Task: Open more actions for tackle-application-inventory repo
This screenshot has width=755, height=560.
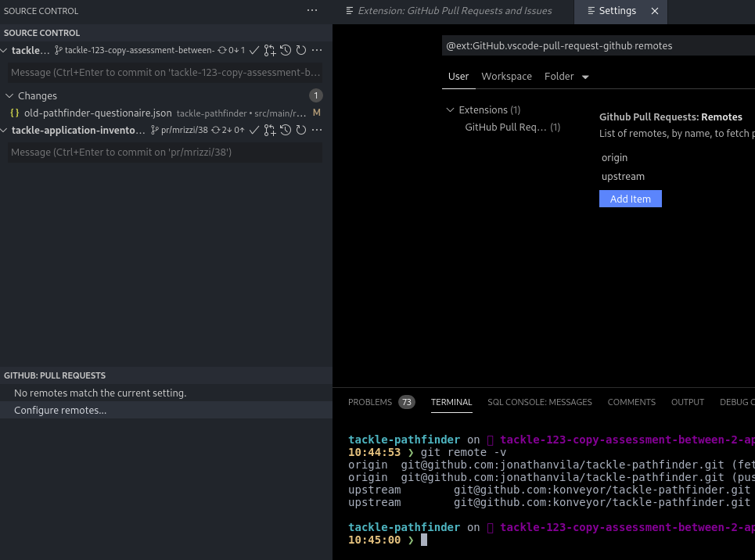Action: (317, 130)
